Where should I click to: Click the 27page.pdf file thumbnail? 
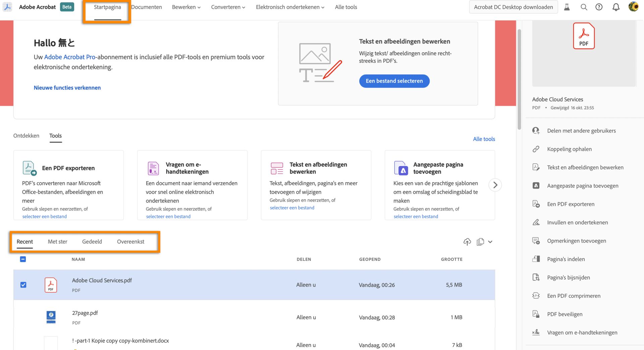[51, 317]
